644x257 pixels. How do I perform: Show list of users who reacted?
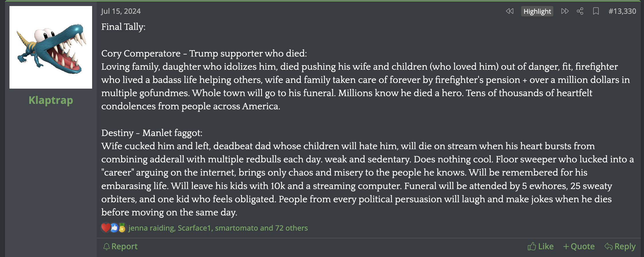(218, 228)
